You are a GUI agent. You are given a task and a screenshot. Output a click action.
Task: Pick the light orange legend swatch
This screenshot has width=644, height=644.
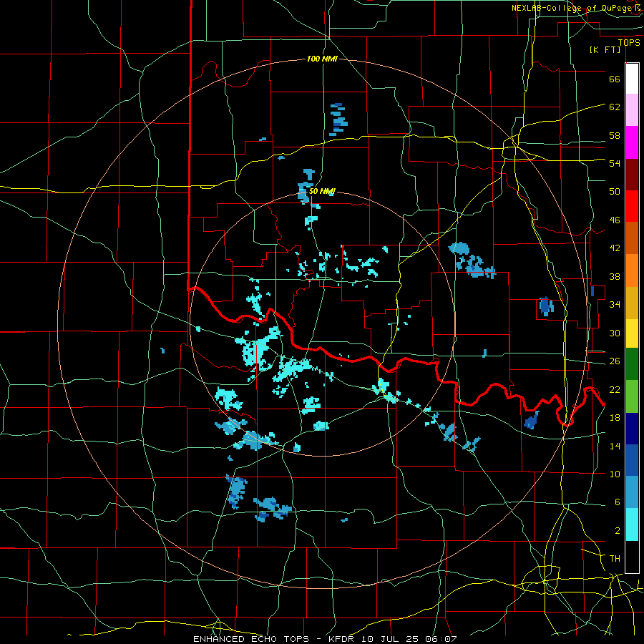point(632,270)
